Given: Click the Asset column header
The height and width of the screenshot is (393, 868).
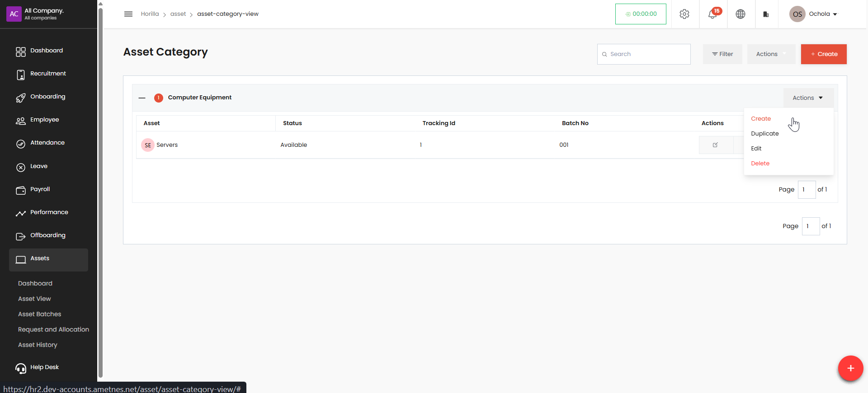Looking at the screenshot, I should [151, 123].
